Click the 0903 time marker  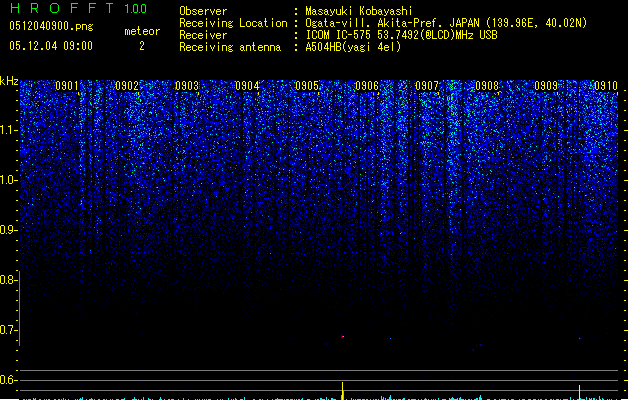pyautogui.click(x=187, y=86)
